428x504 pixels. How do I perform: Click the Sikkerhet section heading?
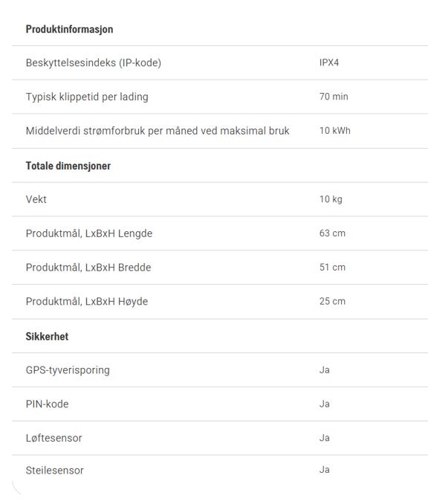click(x=47, y=337)
